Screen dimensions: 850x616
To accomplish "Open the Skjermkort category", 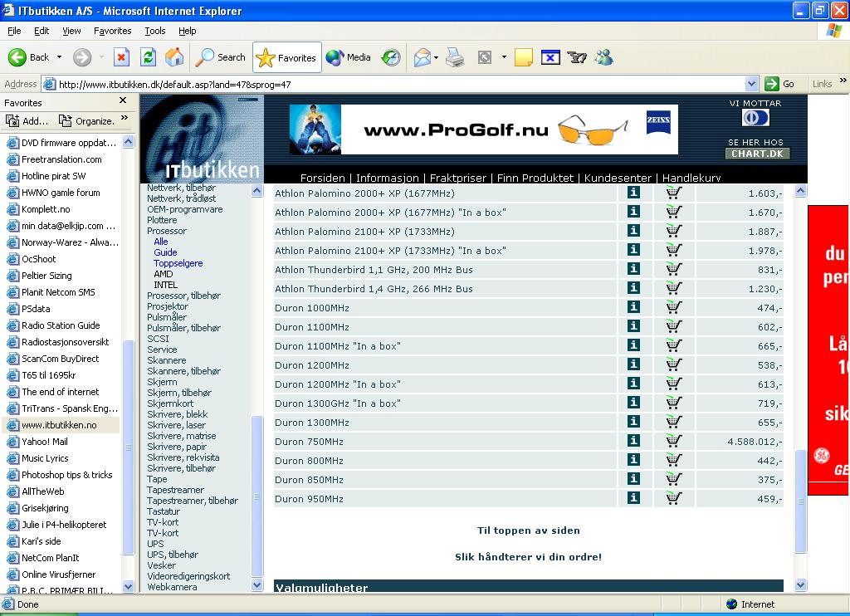I will (x=170, y=403).
